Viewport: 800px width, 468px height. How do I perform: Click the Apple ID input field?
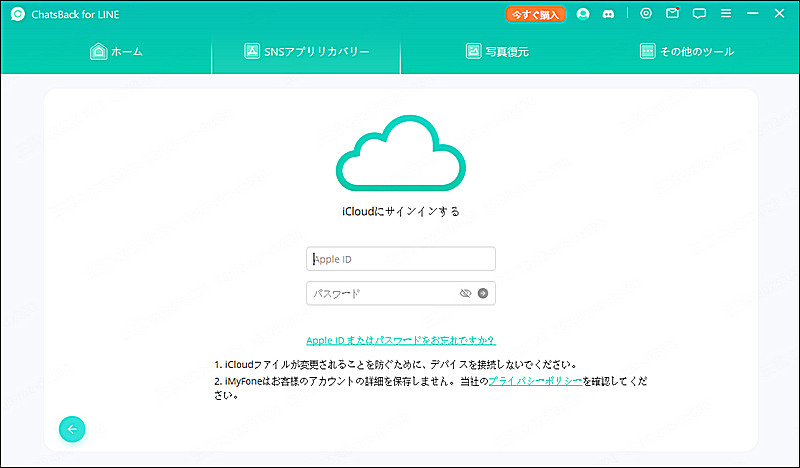pyautogui.click(x=401, y=259)
